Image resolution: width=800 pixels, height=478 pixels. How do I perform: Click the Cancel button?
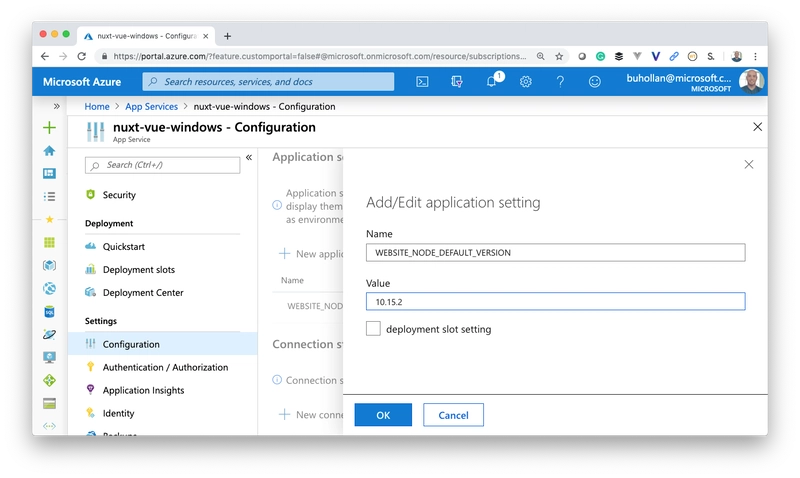[x=453, y=415]
